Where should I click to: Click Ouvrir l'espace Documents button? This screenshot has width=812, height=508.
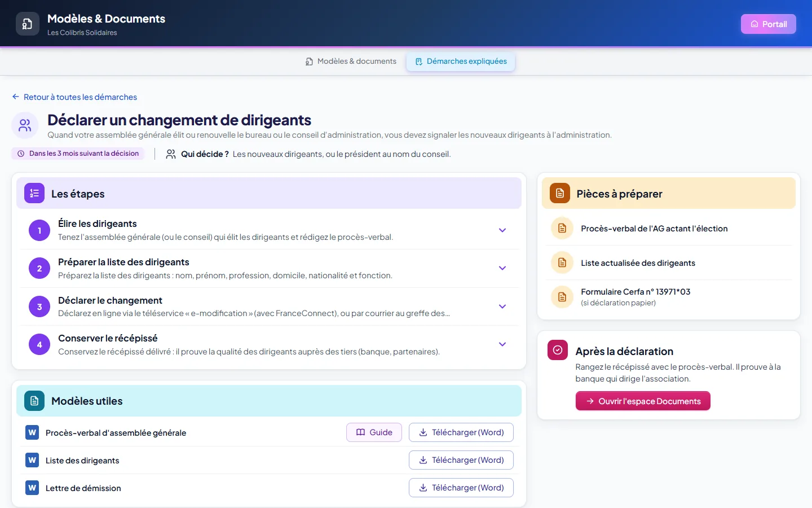(x=643, y=401)
